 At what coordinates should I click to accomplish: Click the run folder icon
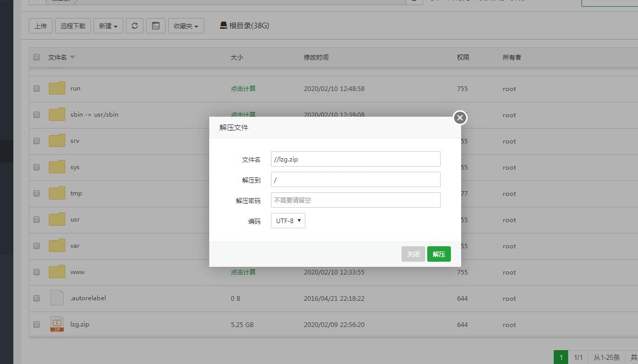pos(57,88)
